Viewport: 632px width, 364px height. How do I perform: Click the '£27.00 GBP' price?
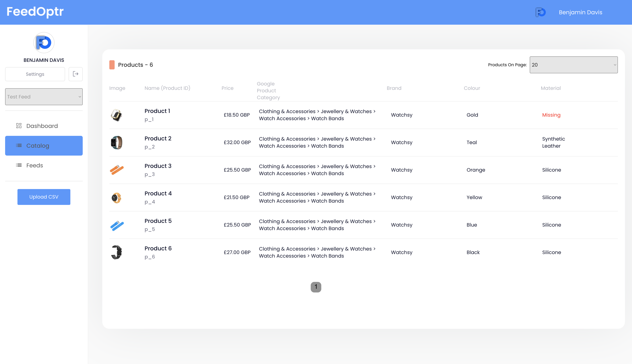point(237,252)
